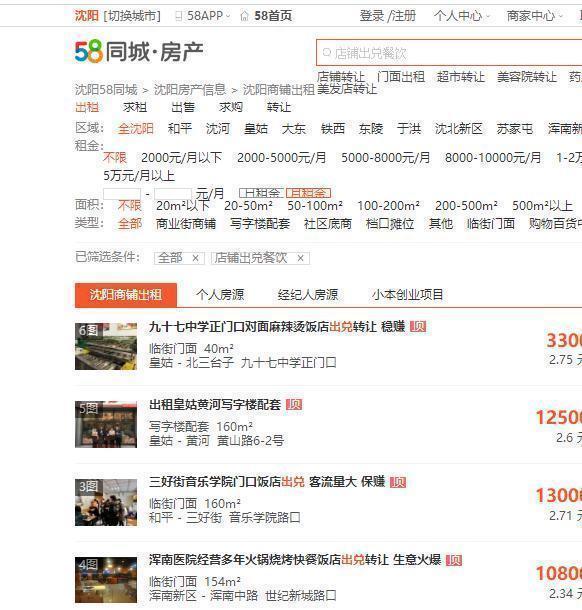Filter rent by 2000元/月以下
Image resolution: width=582 pixels, height=610 pixels.
[181, 158]
